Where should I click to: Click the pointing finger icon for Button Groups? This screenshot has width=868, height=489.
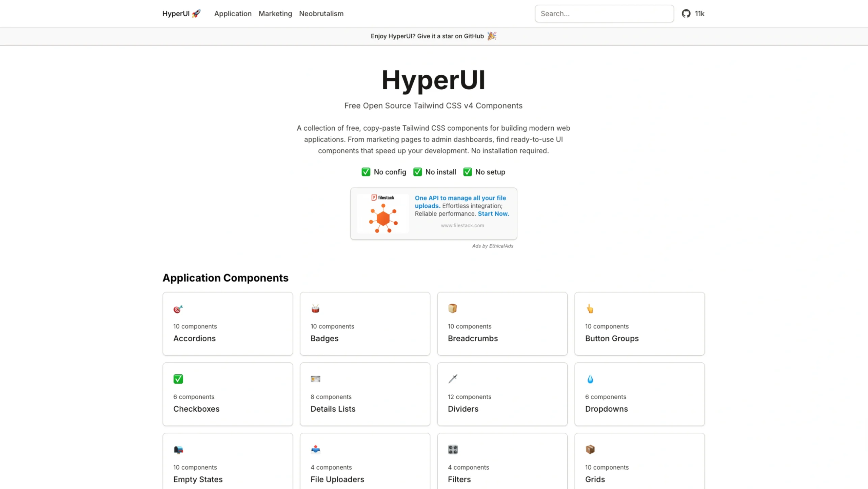point(590,308)
